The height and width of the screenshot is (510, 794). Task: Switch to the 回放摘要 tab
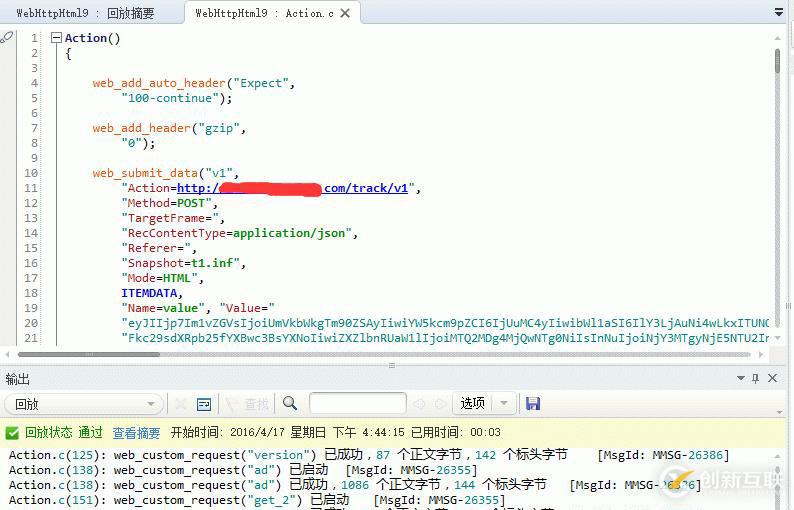[x=85, y=13]
